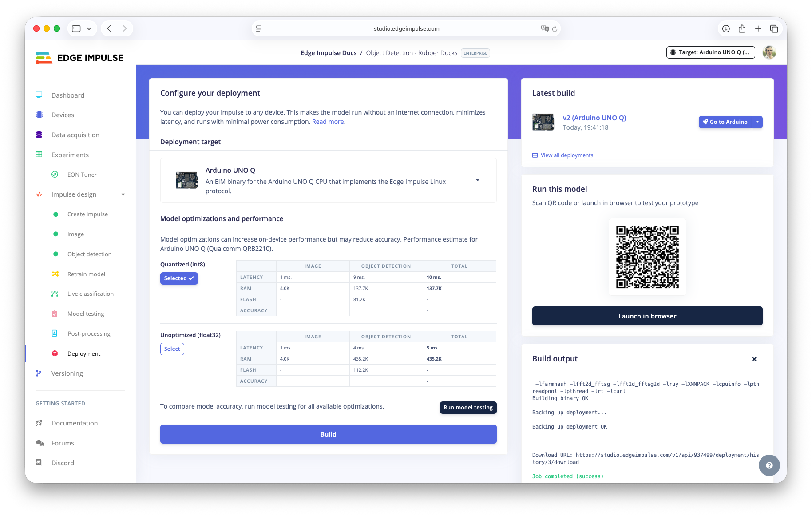Open a new Safari tab
This screenshot has height=516, width=812.
pos(758,28)
